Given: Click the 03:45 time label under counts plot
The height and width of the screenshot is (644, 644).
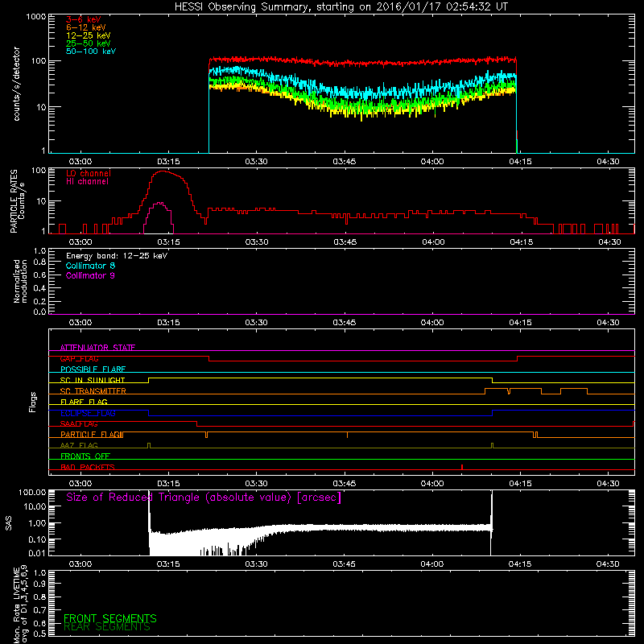Looking at the screenshot, I should click(345, 162).
